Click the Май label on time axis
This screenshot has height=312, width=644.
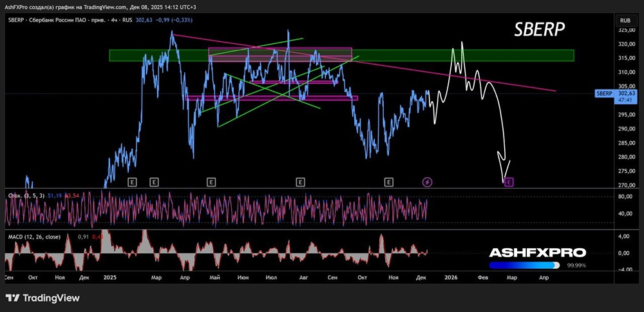(x=216, y=277)
